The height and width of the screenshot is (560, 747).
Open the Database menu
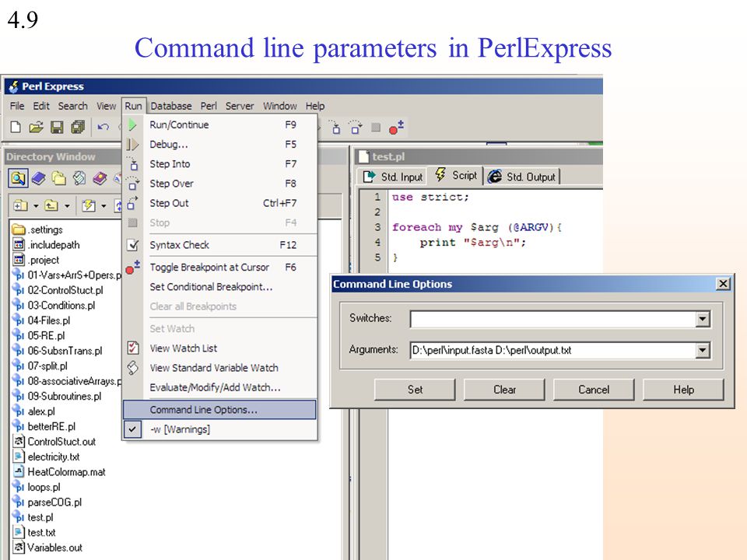pos(171,106)
